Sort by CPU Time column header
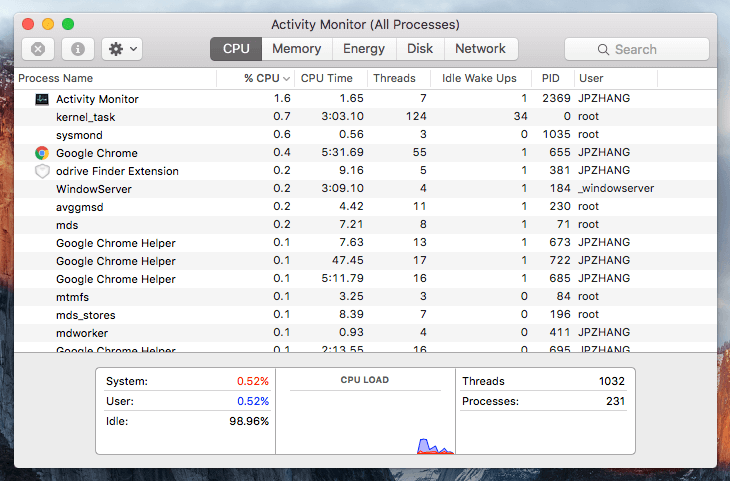The height and width of the screenshot is (481, 730). [331, 78]
